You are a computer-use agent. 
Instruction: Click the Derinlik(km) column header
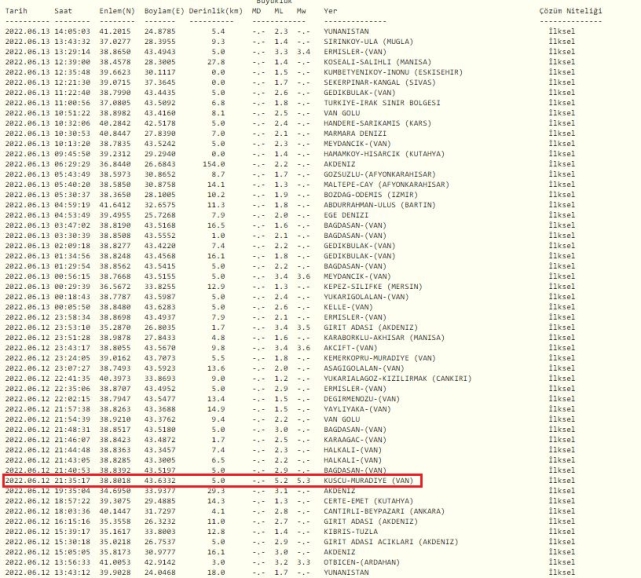(x=213, y=10)
